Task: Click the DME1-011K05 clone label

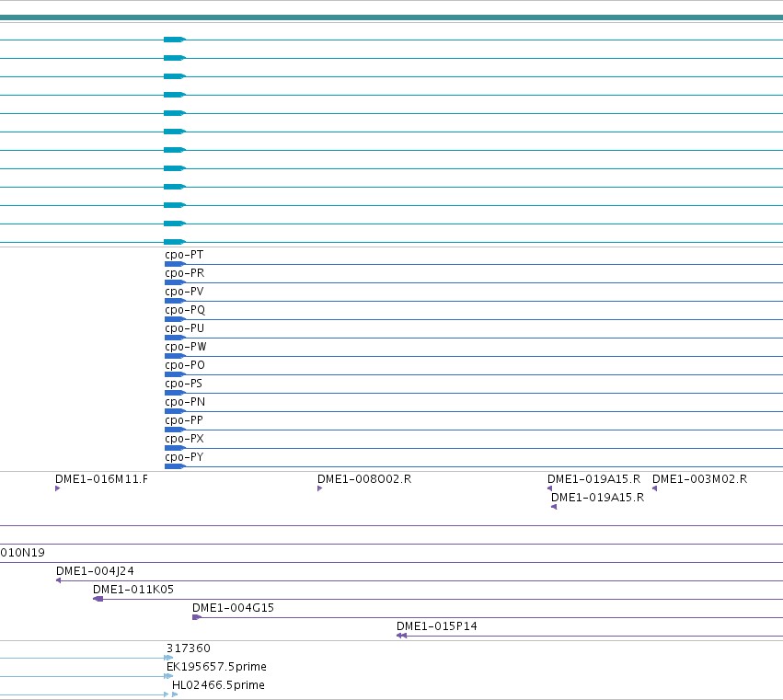Action: (133, 590)
